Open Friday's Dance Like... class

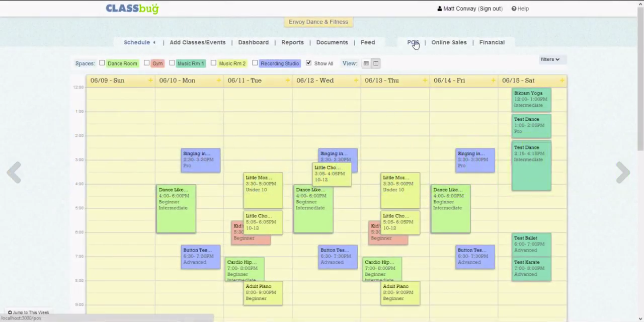450,209
